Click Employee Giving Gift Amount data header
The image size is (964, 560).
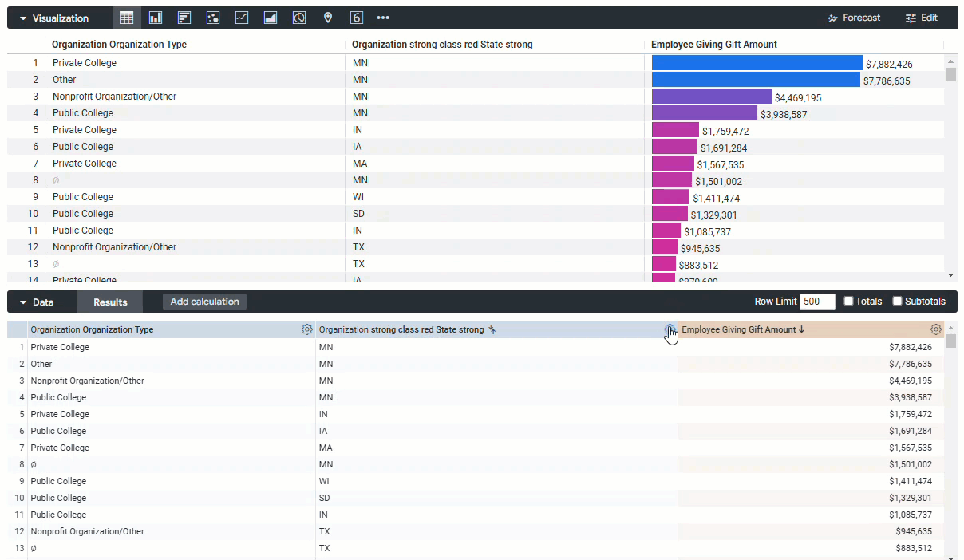739,329
